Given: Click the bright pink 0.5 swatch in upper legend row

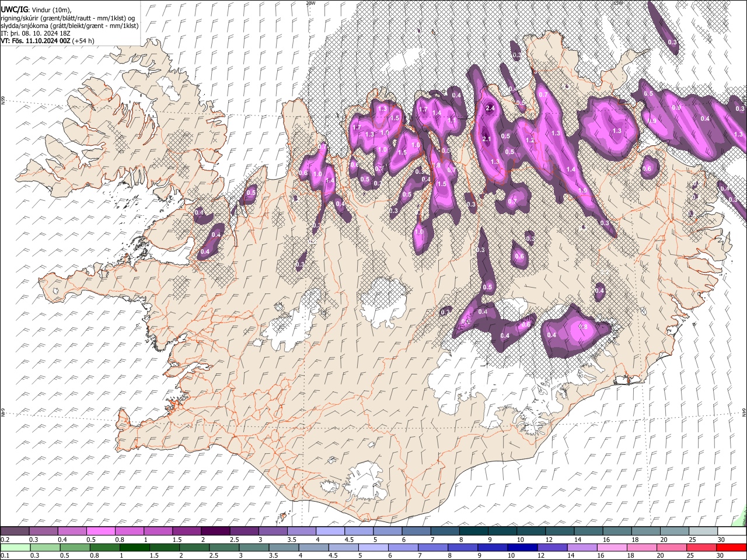Looking at the screenshot, I should tap(100, 531).
